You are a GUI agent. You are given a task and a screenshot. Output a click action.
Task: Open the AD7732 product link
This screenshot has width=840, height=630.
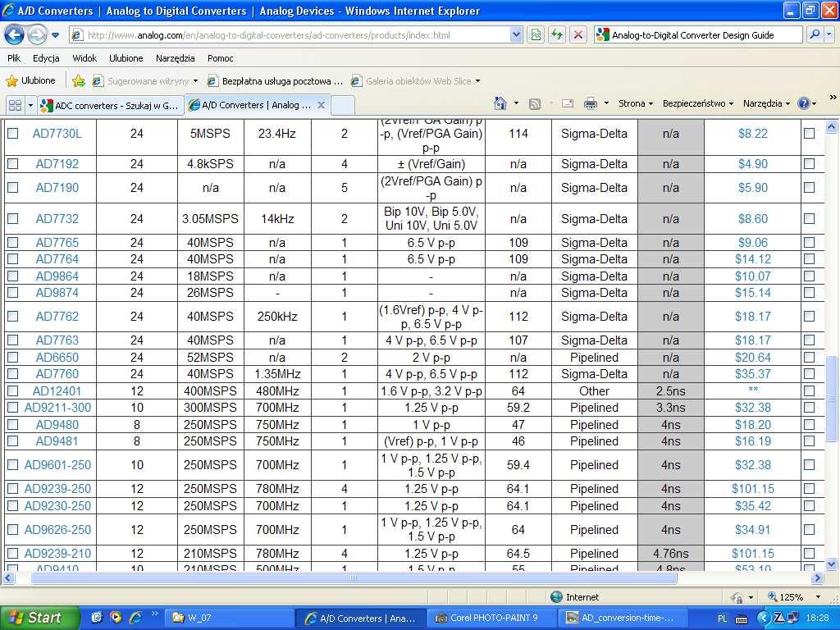pyautogui.click(x=57, y=218)
